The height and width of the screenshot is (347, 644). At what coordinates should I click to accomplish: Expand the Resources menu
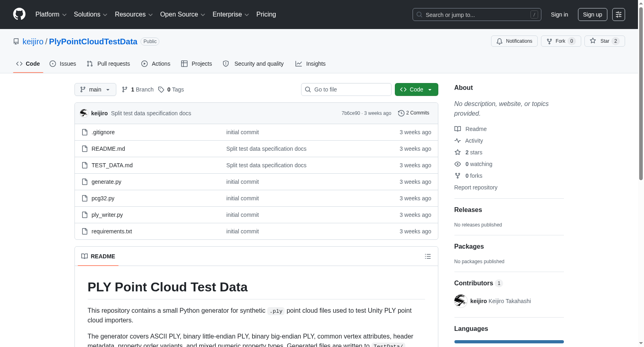click(134, 15)
